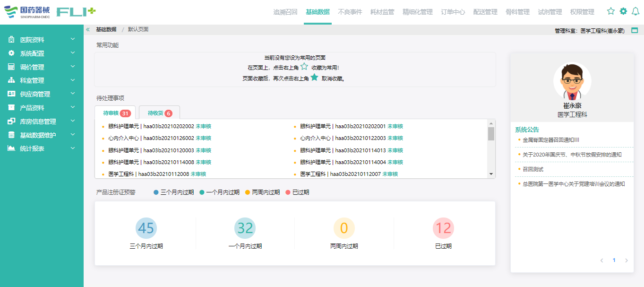Switch to the 待收货 tab
This screenshot has height=287, width=644.
pos(159,113)
